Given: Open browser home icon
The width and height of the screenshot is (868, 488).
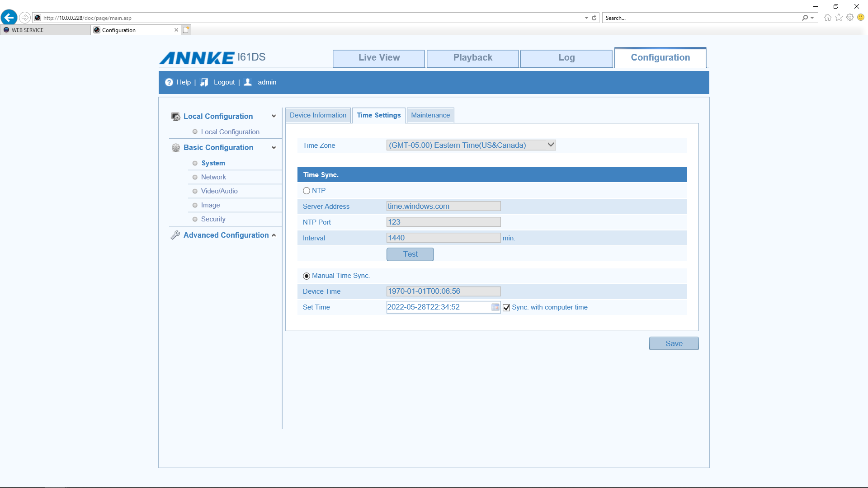Looking at the screenshot, I should coord(828,18).
